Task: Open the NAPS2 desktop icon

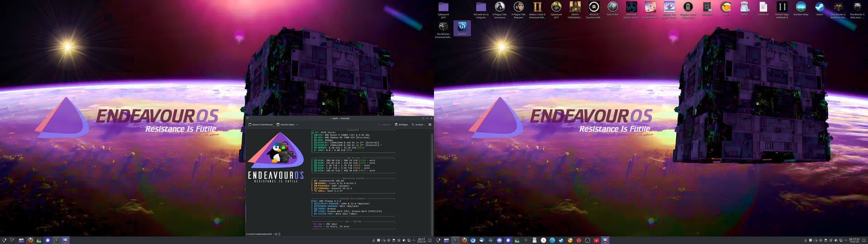Action: (745, 9)
